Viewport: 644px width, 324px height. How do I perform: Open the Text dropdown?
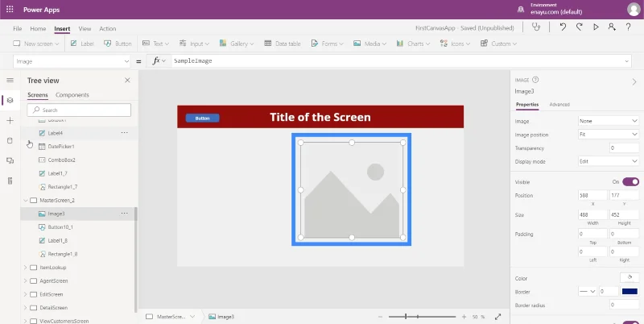tap(155, 44)
